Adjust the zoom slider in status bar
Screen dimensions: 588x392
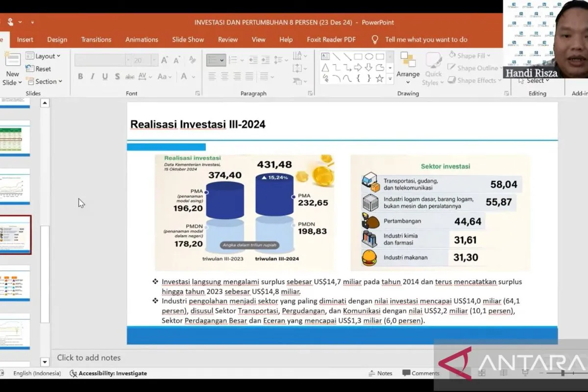click(x=563, y=373)
